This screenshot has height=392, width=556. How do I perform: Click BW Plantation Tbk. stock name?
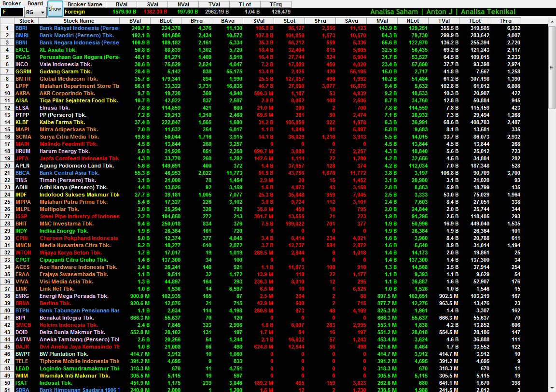[64, 354]
